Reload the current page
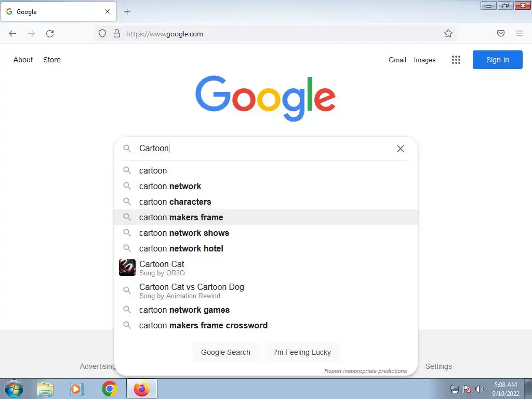Image resolution: width=532 pixels, height=399 pixels. tap(50, 34)
